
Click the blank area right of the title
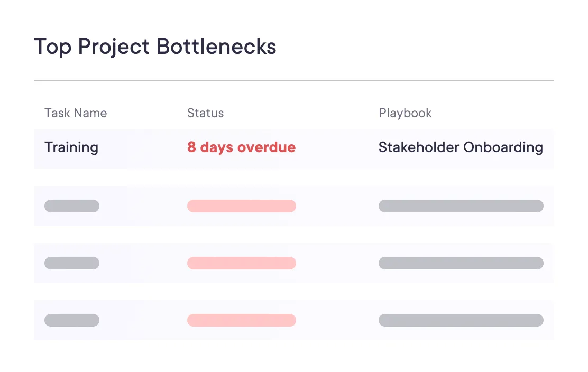[418, 48]
